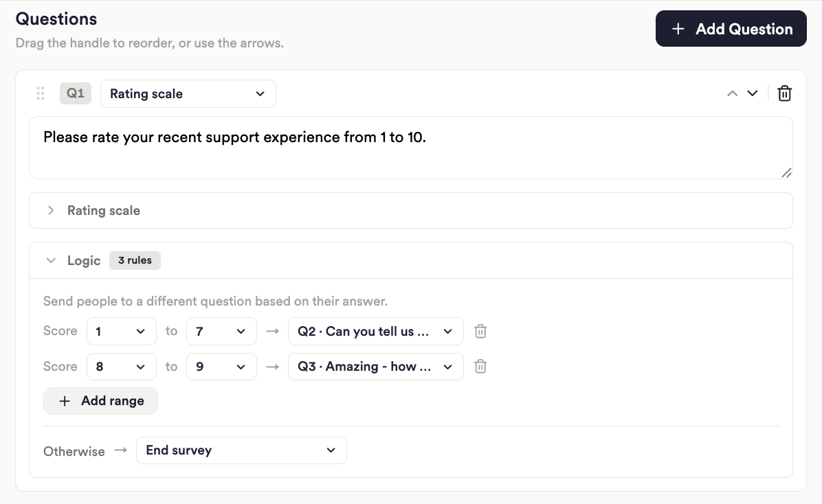Viewport: 822px width, 504px height.
Task: Click the Otherwise label
Action: (74, 451)
